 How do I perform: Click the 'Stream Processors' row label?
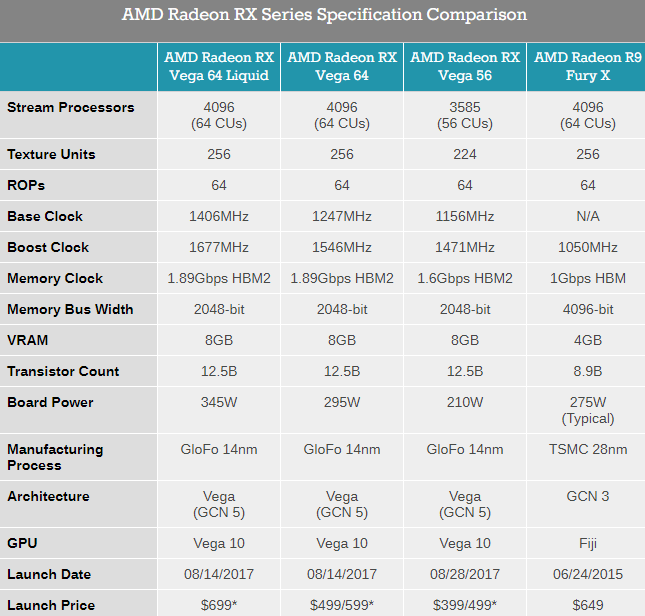click(71, 107)
